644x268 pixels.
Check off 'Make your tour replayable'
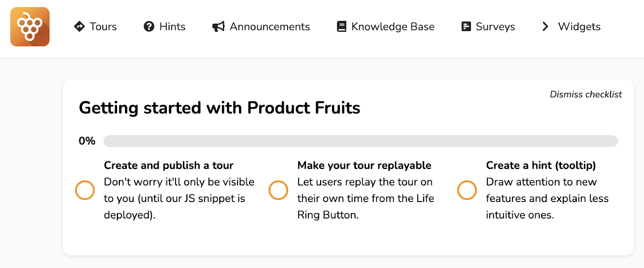(x=278, y=190)
